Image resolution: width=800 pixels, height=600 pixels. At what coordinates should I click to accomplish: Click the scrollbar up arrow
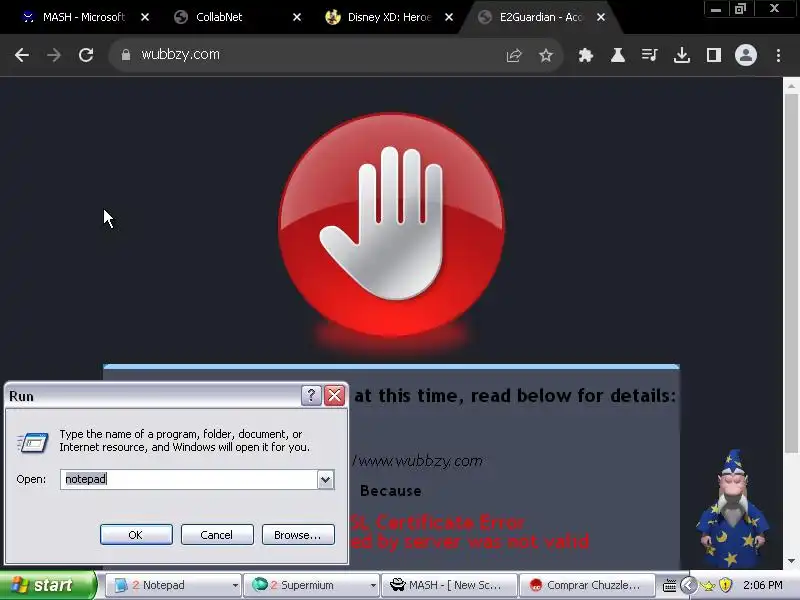[791, 86]
